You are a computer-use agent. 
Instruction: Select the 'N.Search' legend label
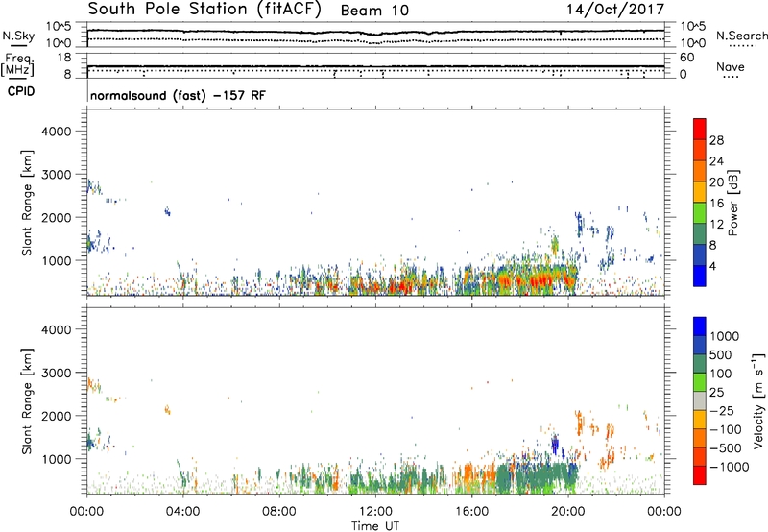point(742,36)
